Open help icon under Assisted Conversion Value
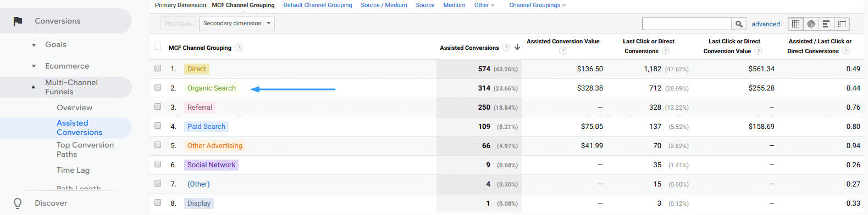This screenshot has width=868, height=215. pyautogui.click(x=563, y=51)
